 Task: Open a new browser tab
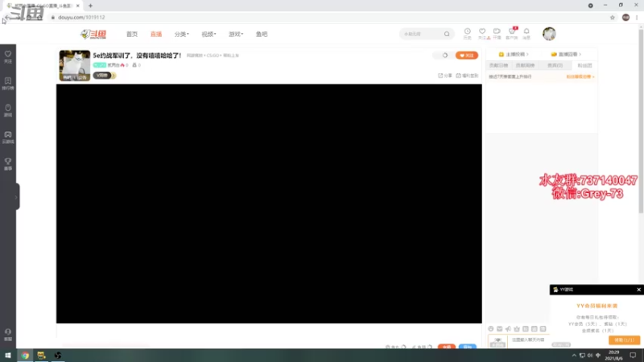(90, 6)
